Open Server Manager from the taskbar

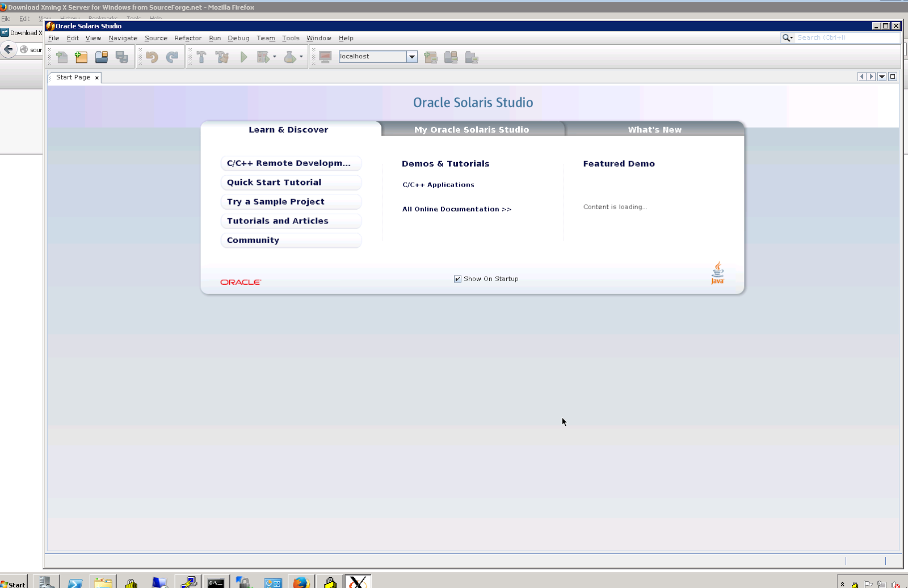click(47, 582)
